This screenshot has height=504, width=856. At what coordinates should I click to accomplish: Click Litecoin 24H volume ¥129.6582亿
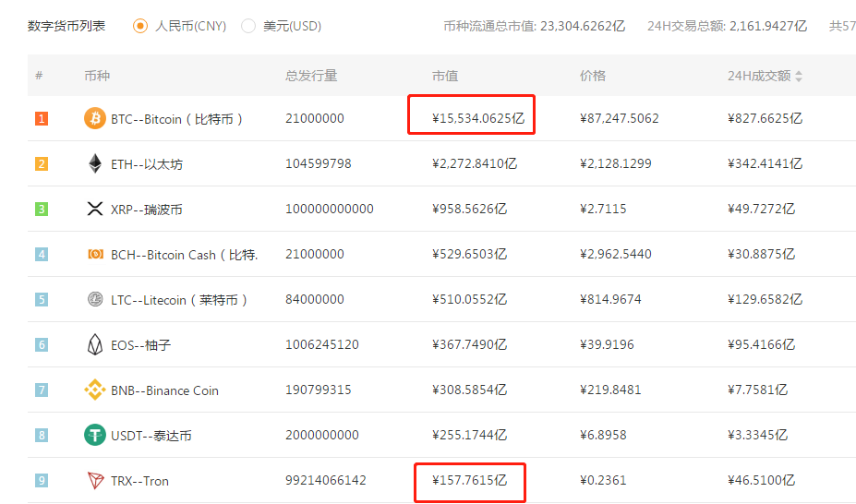point(765,299)
